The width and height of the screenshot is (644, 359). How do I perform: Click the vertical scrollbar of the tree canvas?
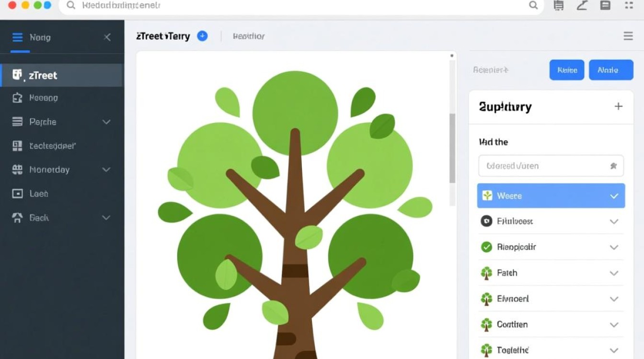452,148
